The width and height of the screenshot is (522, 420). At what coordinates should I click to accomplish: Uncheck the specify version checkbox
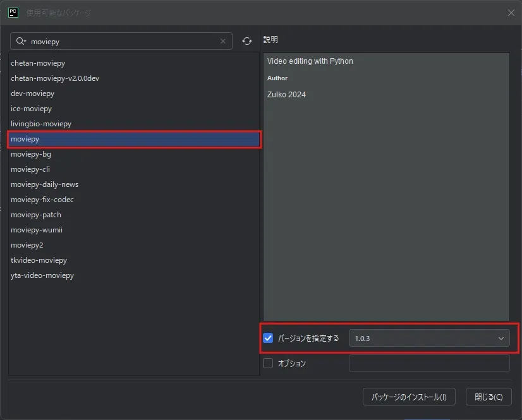click(x=268, y=338)
